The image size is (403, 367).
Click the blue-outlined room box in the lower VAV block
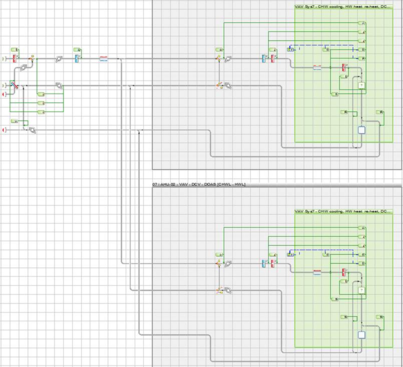click(x=362, y=335)
